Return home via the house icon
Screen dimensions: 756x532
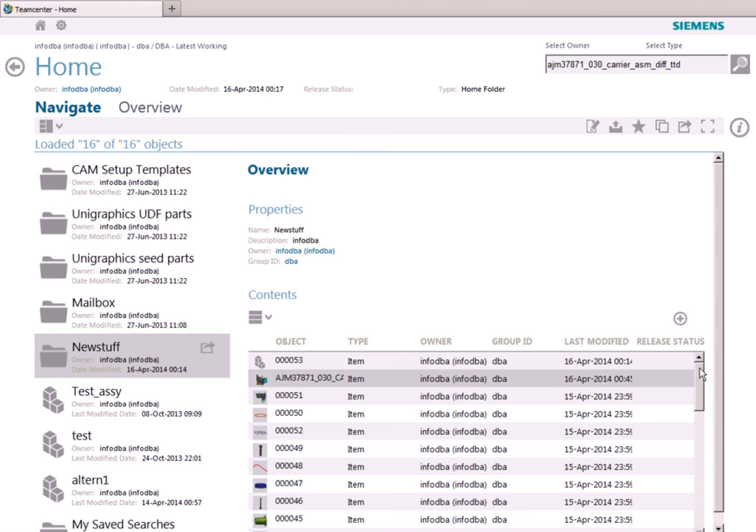[40, 25]
